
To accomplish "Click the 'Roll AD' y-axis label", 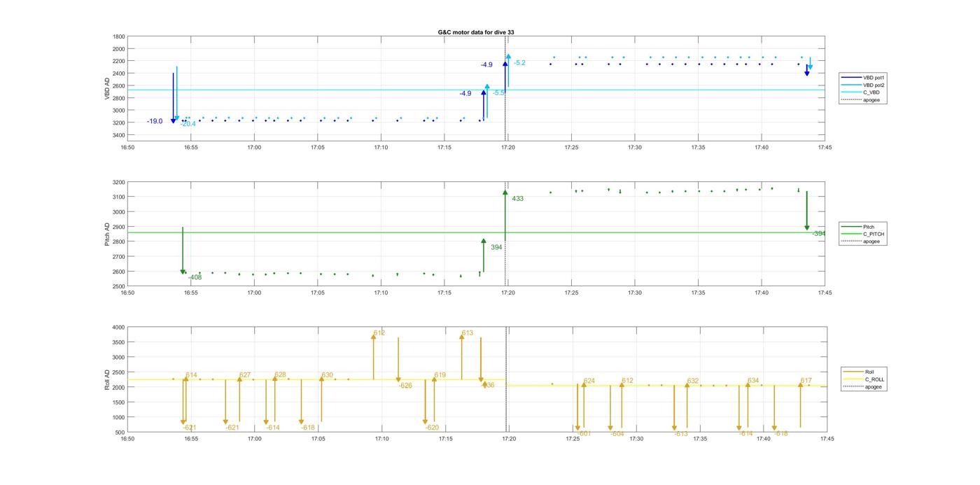I will tap(107, 379).
